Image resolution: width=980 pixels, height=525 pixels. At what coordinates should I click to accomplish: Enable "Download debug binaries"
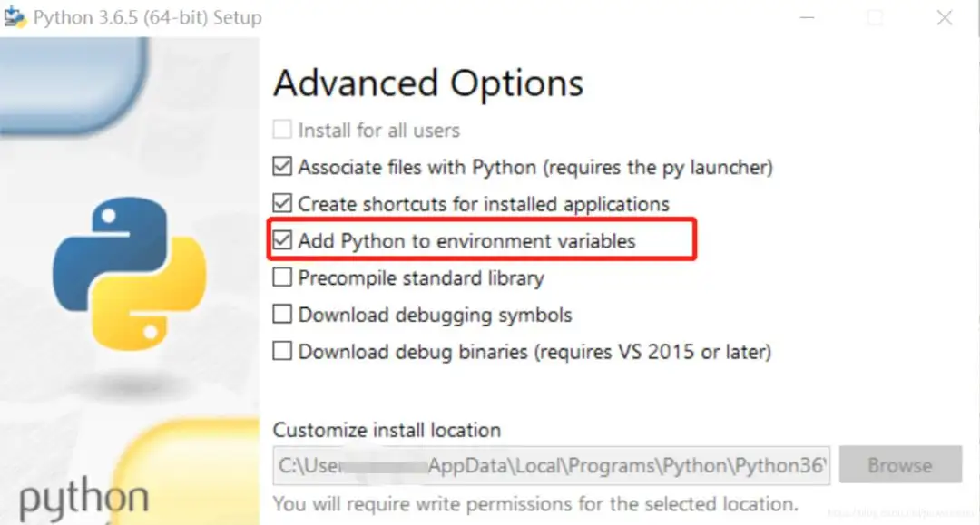282,352
